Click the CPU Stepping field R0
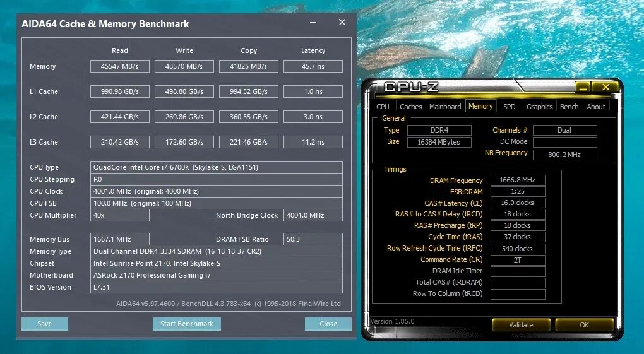This screenshot has height=354, width=644. [217, 179]
